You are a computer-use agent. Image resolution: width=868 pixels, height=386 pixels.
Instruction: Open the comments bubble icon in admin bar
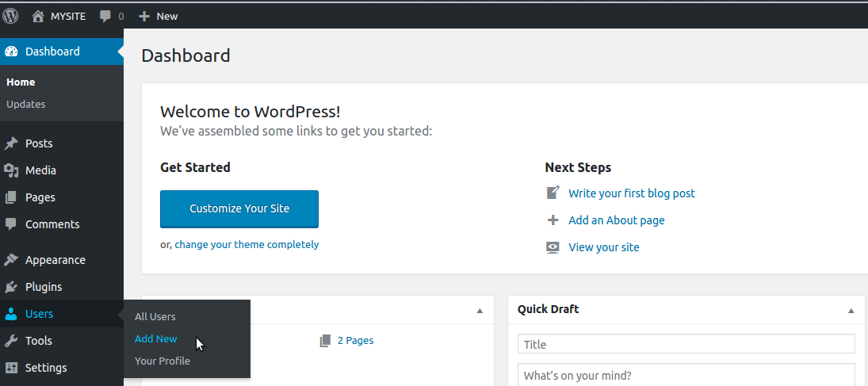click(105, 16)
